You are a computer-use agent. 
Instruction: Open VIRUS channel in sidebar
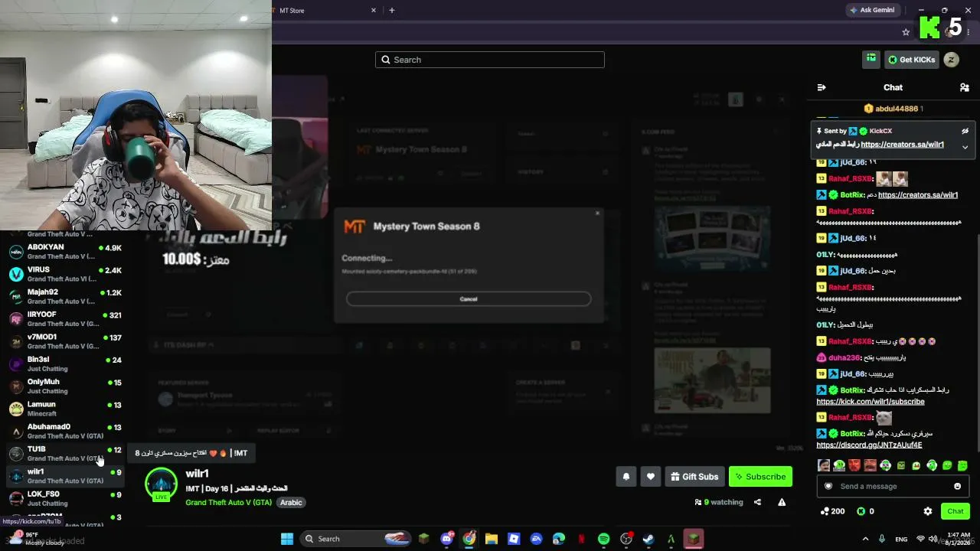(x=65, y=274)
